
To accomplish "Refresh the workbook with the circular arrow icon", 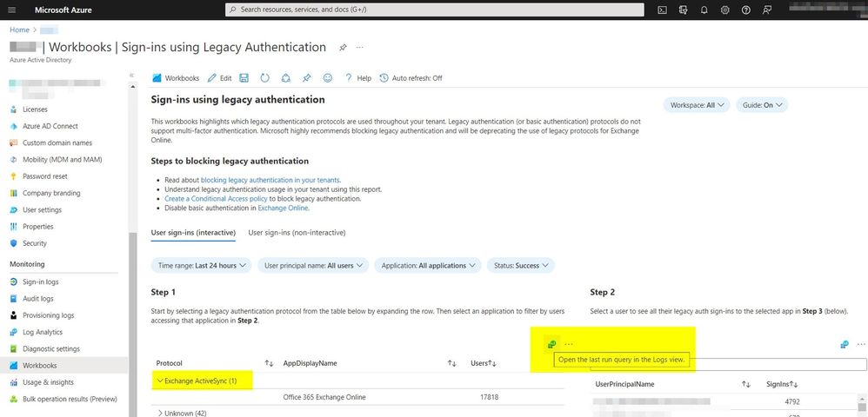I will tap(265, 78).
